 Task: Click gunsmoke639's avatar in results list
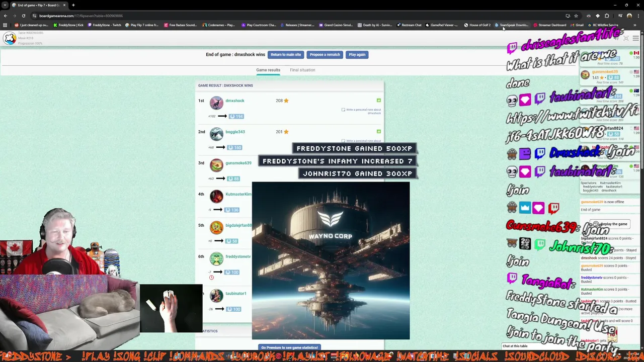click(x=216, y=165)
